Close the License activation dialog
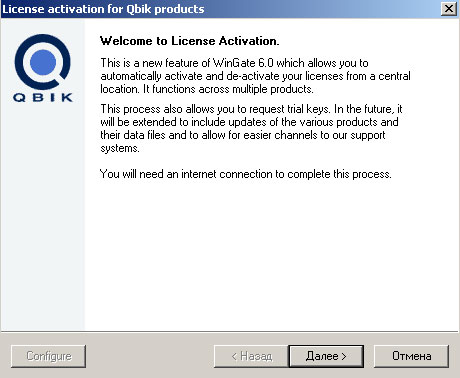Screen dimensions: 460x378 tap(449, 9)
